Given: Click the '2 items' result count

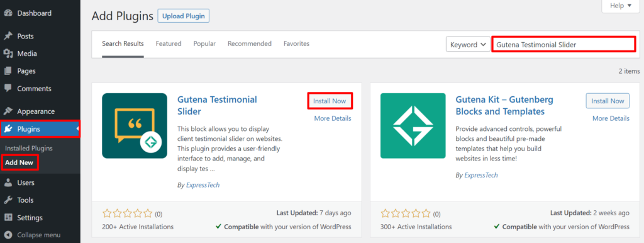Looking at the screenshot, I should (x=629, y=71).
